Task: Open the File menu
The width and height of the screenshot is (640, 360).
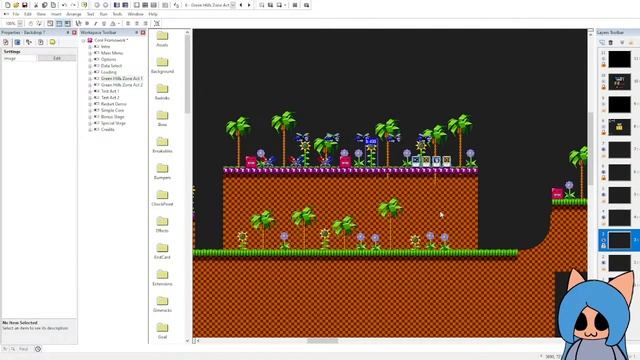Action: pyautogui.click(x=16, y=14)
